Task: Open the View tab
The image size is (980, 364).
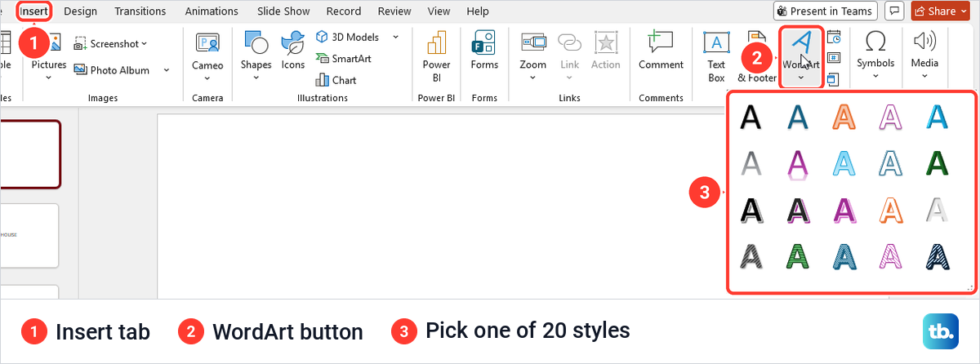Action: pos(439,11)
